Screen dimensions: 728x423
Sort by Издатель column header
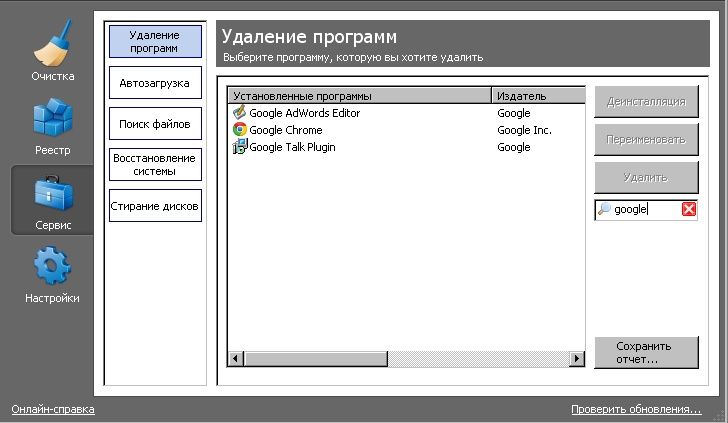point(537,96)
